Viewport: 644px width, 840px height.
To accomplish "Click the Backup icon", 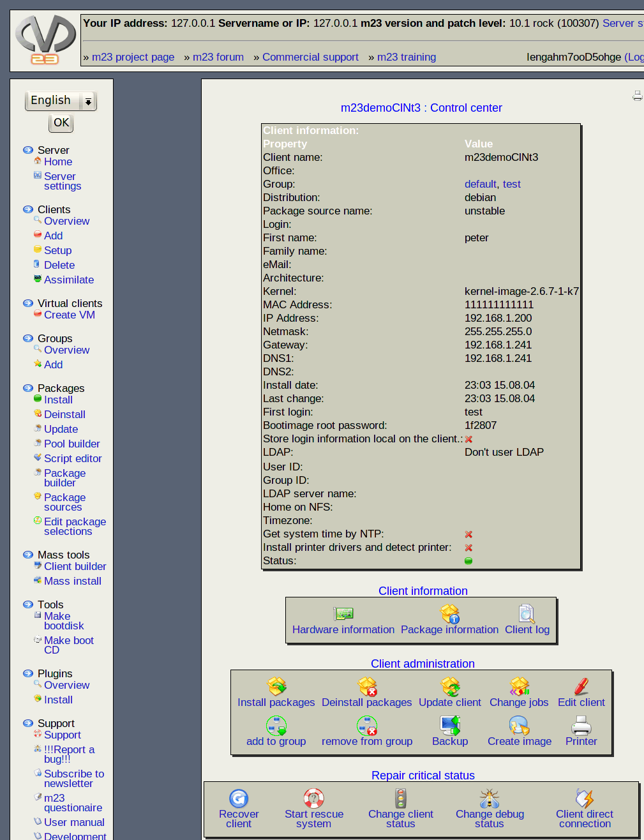I will click(x=450, y=726).
